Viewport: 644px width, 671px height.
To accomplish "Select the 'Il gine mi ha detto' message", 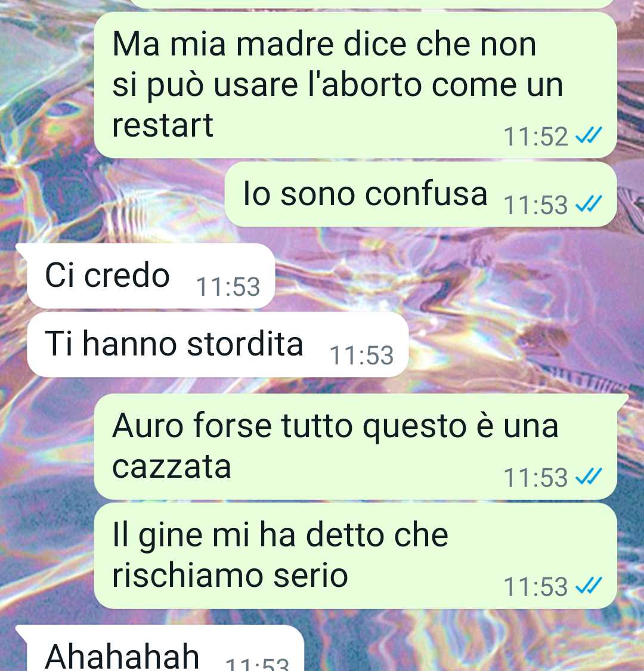I will coord(355,556).
